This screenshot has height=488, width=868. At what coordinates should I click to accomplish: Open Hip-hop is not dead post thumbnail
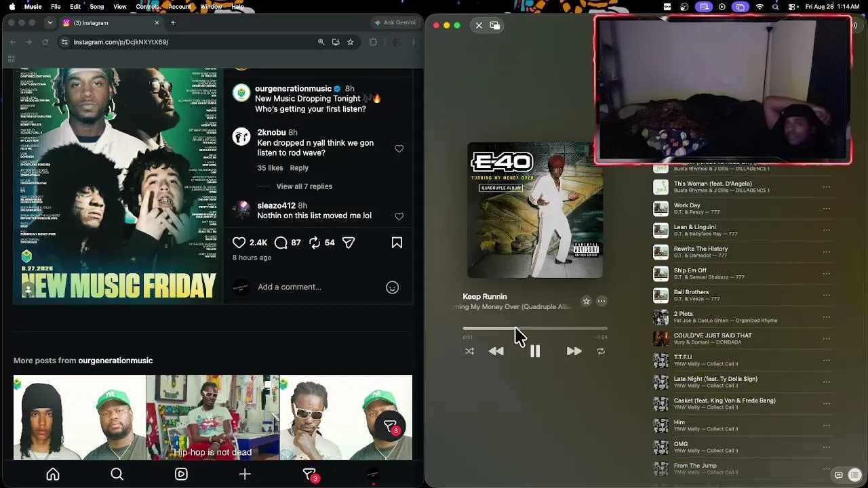coord(213,418)
